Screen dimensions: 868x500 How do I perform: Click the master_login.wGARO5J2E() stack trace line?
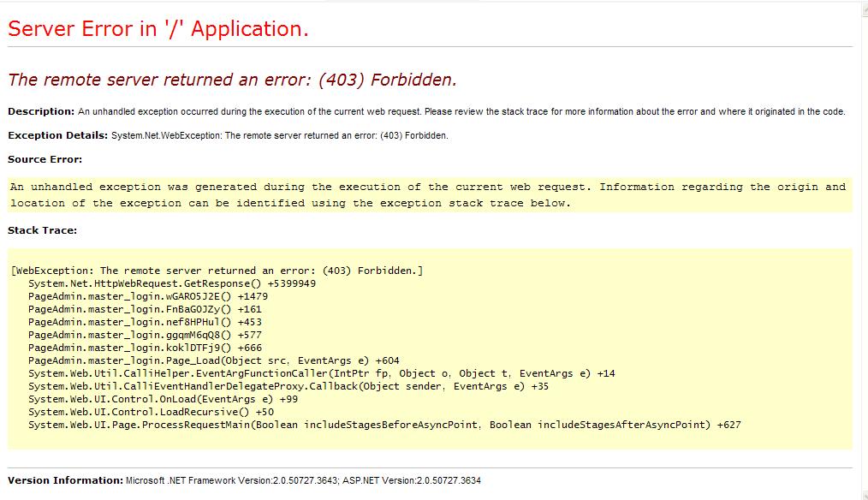(x=147, y=296)
